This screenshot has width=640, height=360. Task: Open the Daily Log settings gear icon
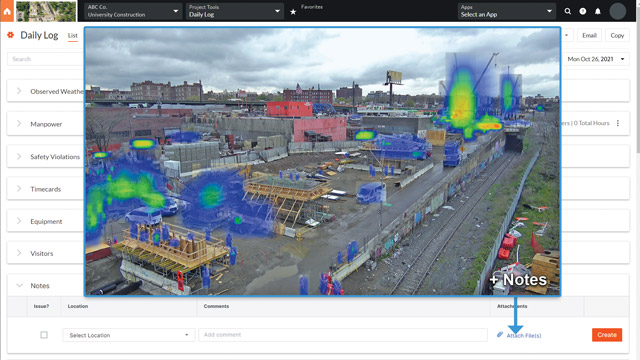coord(11,35)
